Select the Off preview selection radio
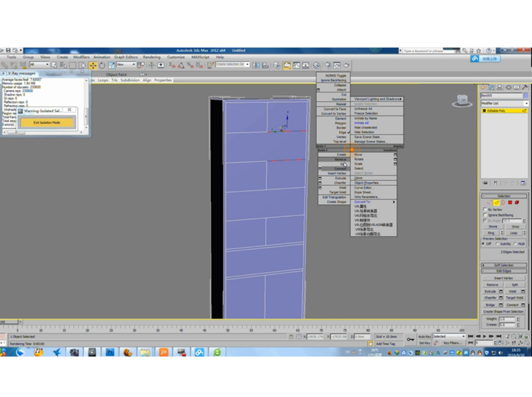 click(484, 244)
